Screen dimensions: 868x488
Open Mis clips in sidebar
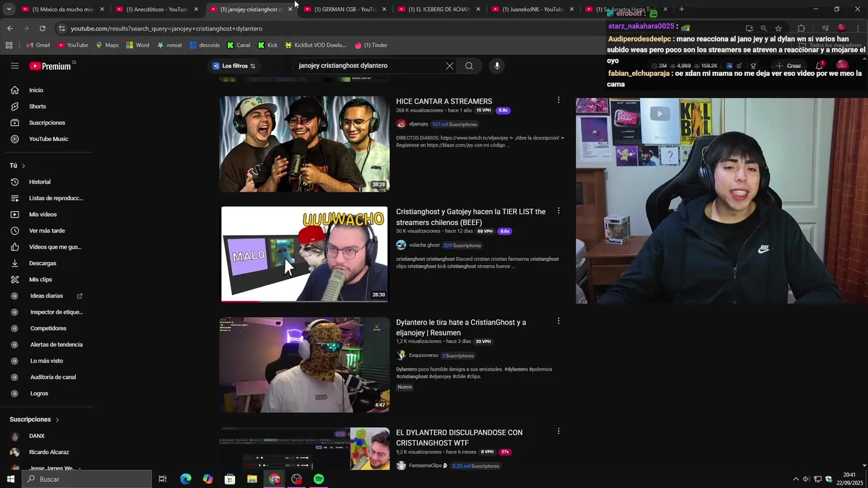[x=40, y=279]
